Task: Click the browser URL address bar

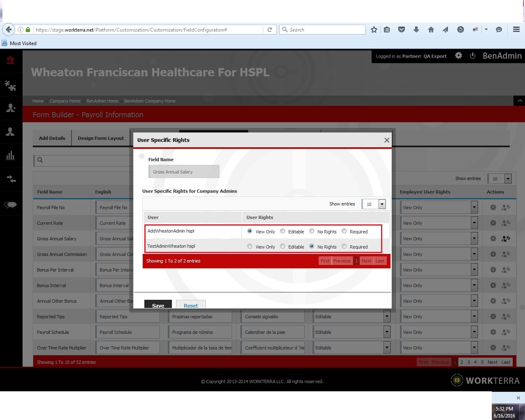Action: (148, 30)
